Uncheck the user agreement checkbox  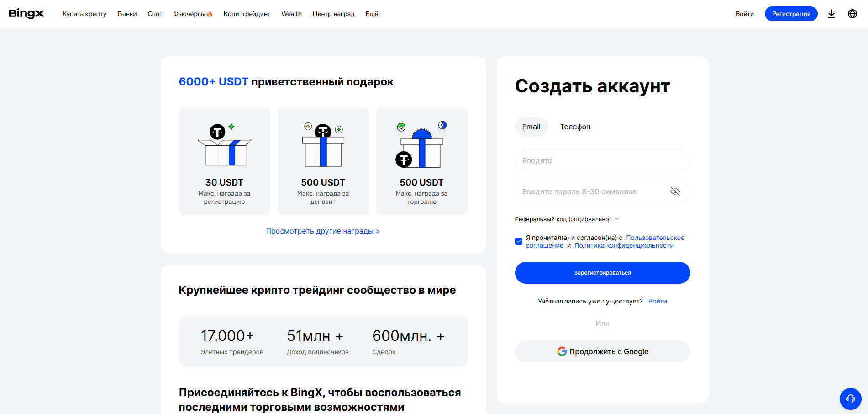(x=519, y=241)
